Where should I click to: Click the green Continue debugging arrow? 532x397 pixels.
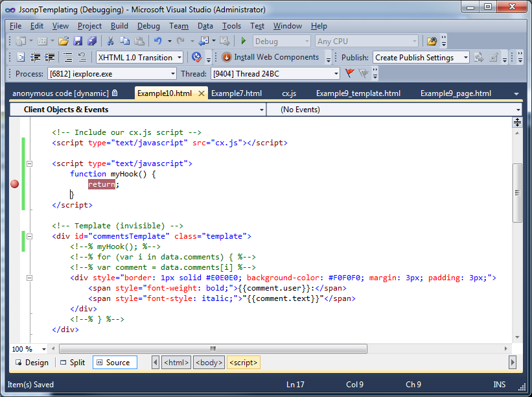243,41
